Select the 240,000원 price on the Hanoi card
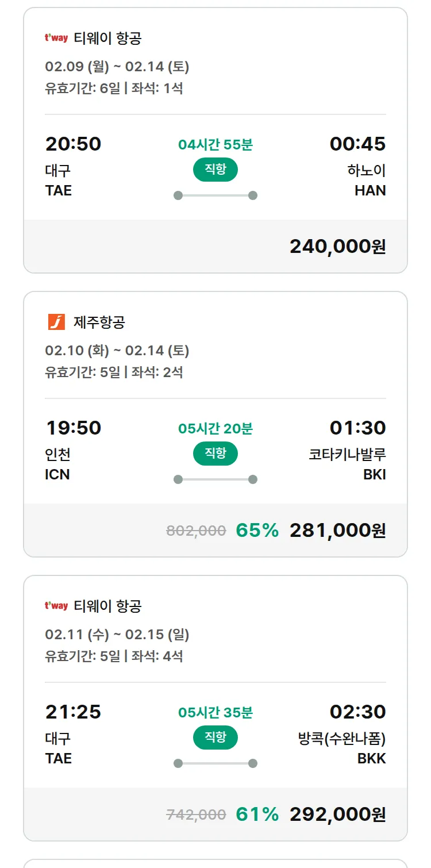431x868 pixels. 337,247
